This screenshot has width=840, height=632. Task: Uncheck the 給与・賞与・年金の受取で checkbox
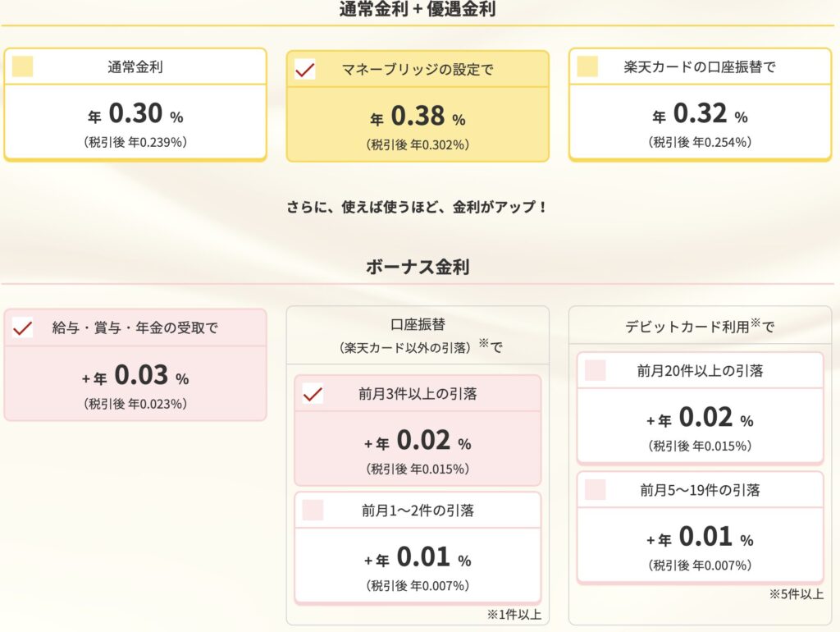tap(23, 328)
